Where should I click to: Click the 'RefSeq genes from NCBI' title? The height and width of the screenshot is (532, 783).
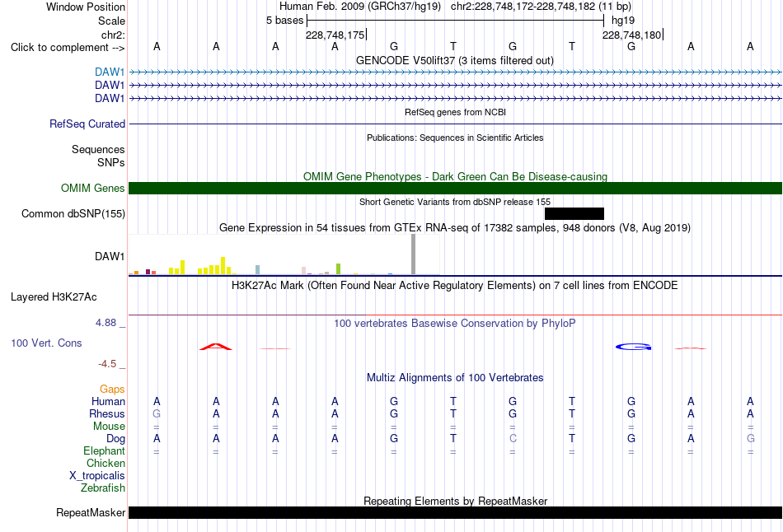(x=455, y=112)
